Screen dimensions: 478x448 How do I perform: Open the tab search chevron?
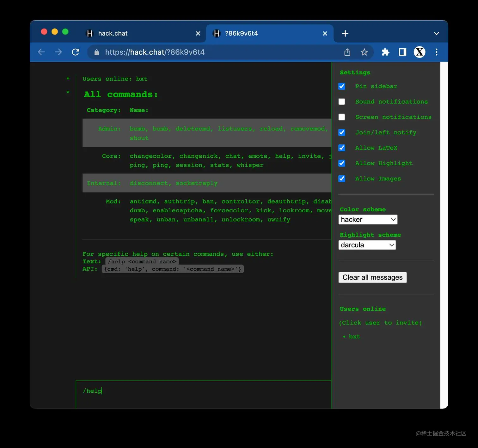click(x=437, y=33)
